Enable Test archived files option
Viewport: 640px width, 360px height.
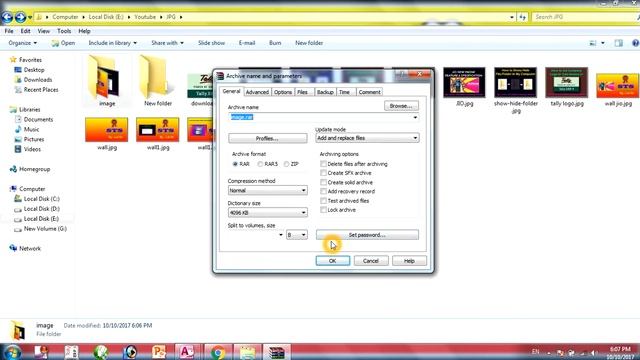323,201
